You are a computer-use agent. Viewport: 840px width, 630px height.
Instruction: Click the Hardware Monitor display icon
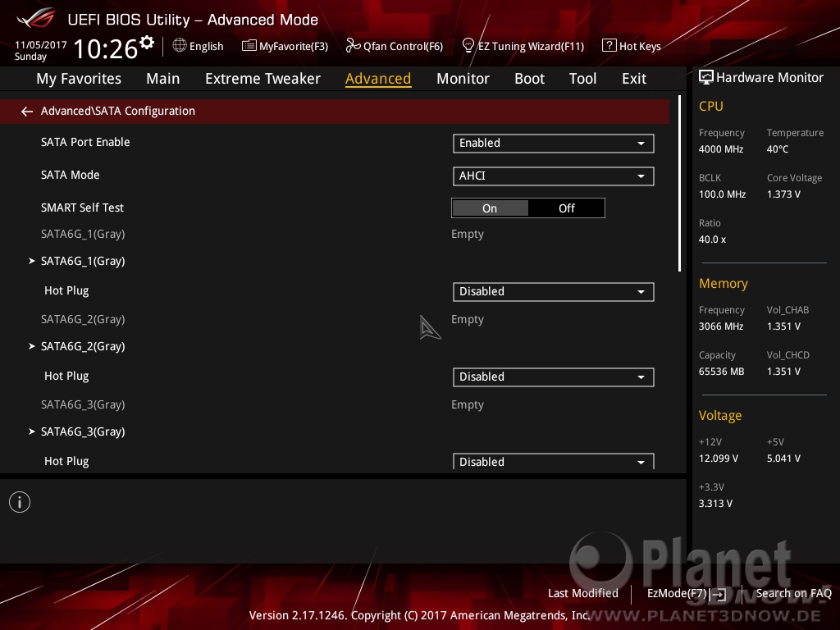point(706,78)
